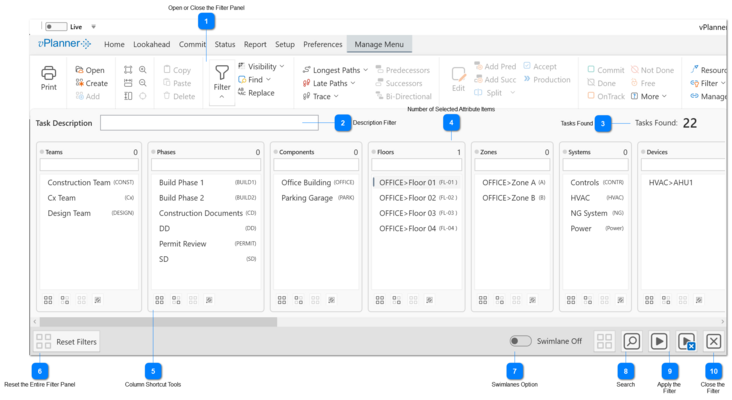This screenshot has width=732, height=400.
Task: Toggle the Systems column indicator dot
Action: tap(564, 152)
